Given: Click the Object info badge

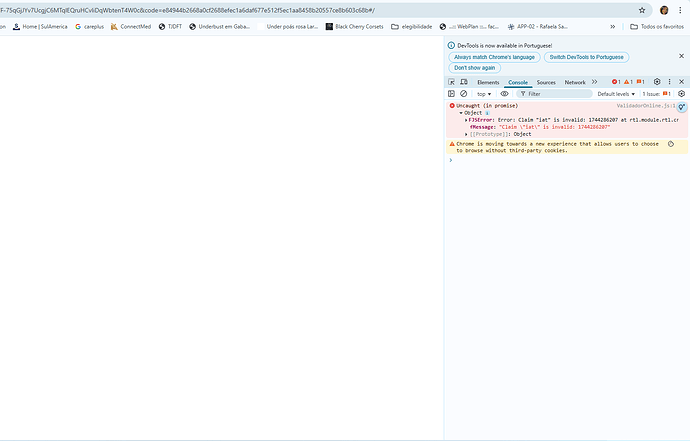Looking at the screenshot, I should [487, 113].
